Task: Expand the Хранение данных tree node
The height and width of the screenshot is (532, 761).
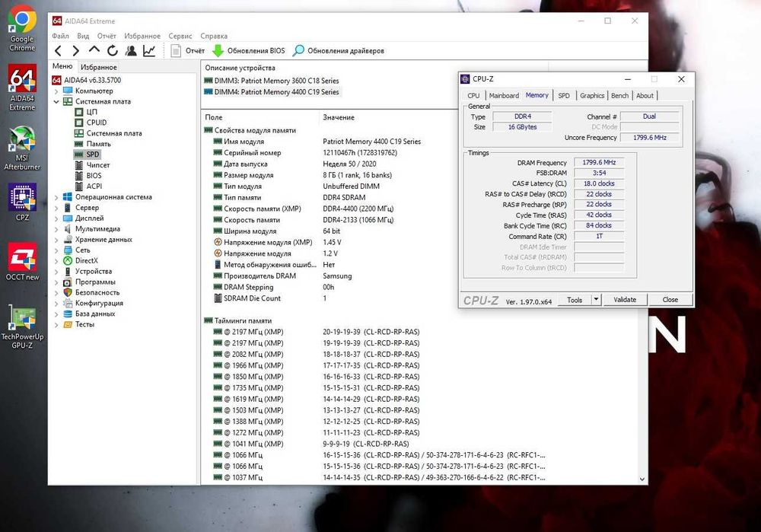Action: (x=56, y=241)
